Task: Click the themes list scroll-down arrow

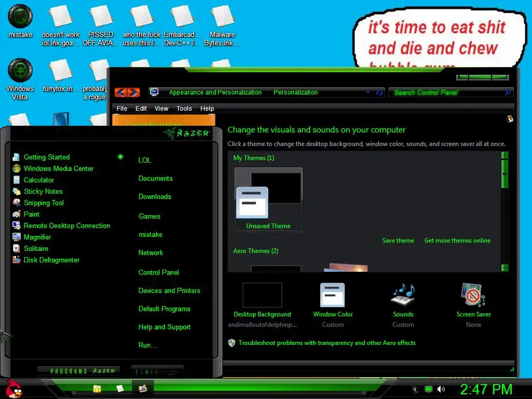Action: pos(504,268)
